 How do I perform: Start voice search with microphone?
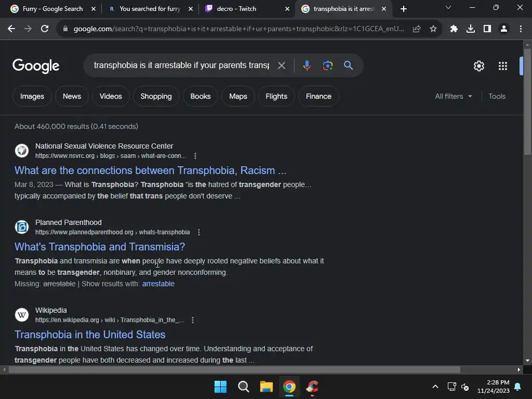(307, 65)
